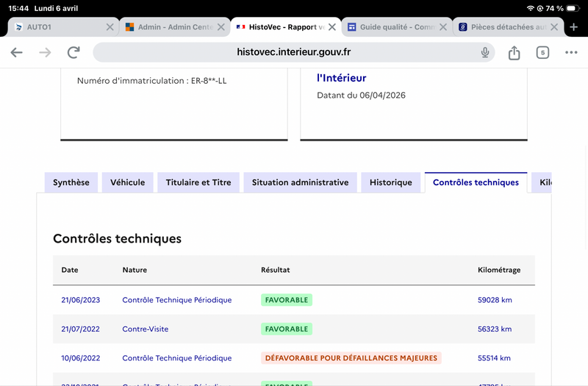Viewport: 588px width, 386px height.
Task: Open the share sheet icon
Action: (514, 52)
